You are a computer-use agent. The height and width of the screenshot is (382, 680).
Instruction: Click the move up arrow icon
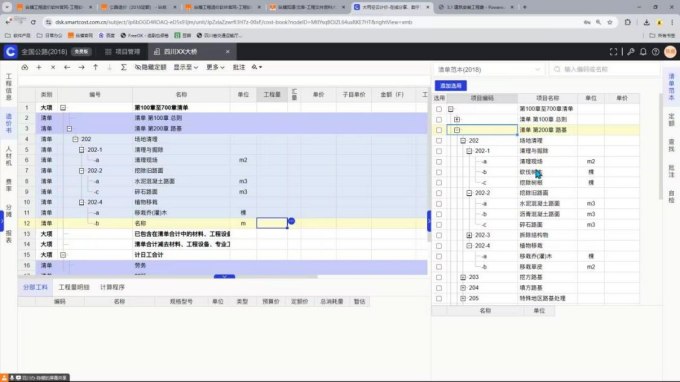tap(95, 67)
